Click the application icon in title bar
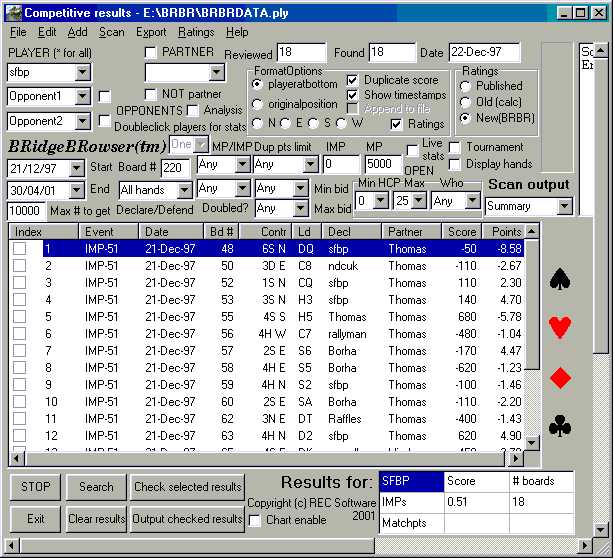 (x=14, y=13)
